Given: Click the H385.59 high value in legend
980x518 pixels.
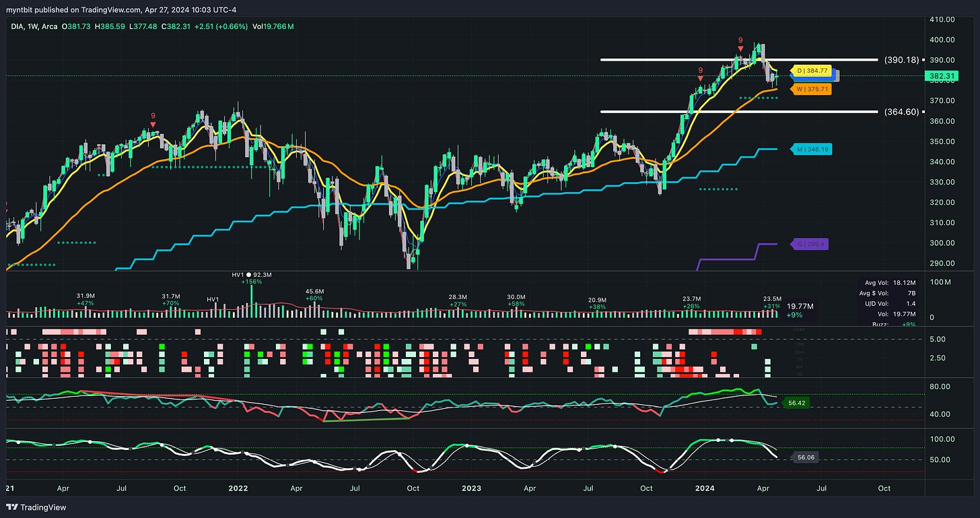Looking at the screenshot, I should click(111, 26).
